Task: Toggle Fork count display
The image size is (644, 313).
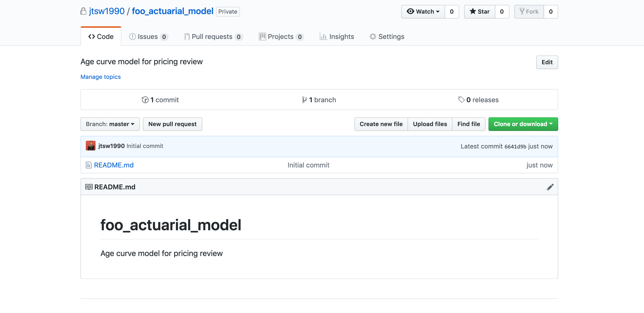Action: pyautogui.click(x=551, y=11)
